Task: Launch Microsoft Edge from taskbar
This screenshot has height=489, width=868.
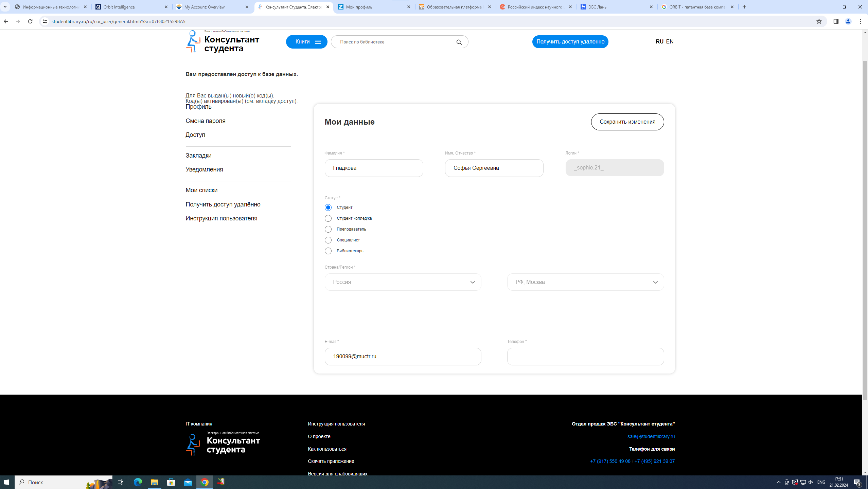Action: click(138, 482)
